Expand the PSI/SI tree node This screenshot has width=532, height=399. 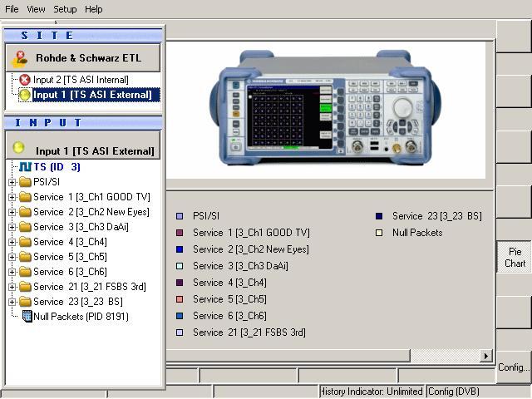point(12,182)
